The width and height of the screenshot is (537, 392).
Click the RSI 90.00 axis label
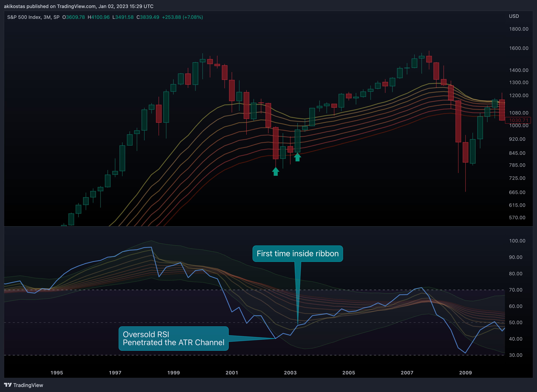coord(516,257)
